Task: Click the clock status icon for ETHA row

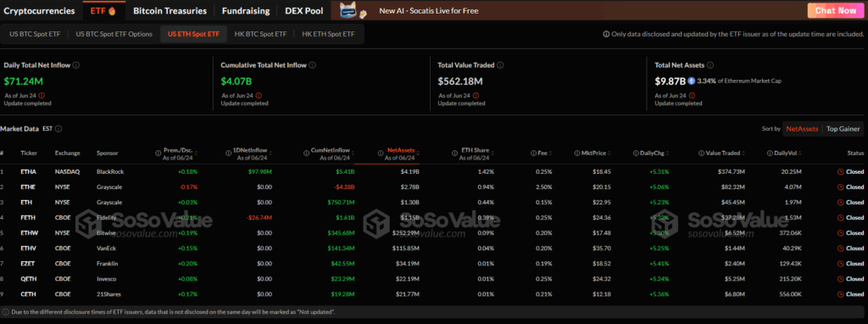Action: pyautogui.click(x=840, y=171)
